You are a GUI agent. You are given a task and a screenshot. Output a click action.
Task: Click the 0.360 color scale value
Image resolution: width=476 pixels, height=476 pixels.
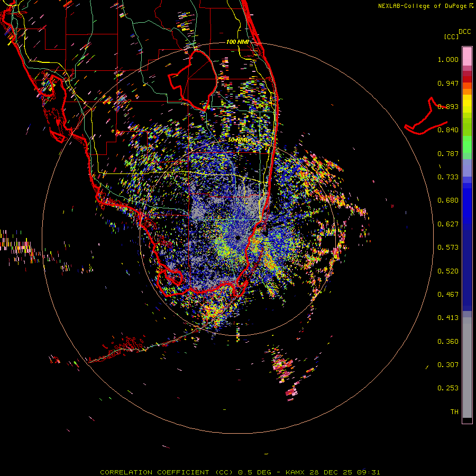(448, 342)
